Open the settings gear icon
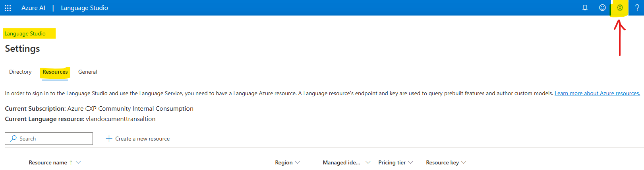 (620, 8)
